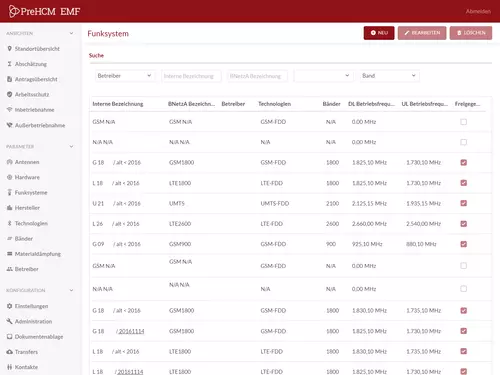Click the Einstellungen gear icon
The height and width of the screenshot is (375, 500).
point(9,306)
